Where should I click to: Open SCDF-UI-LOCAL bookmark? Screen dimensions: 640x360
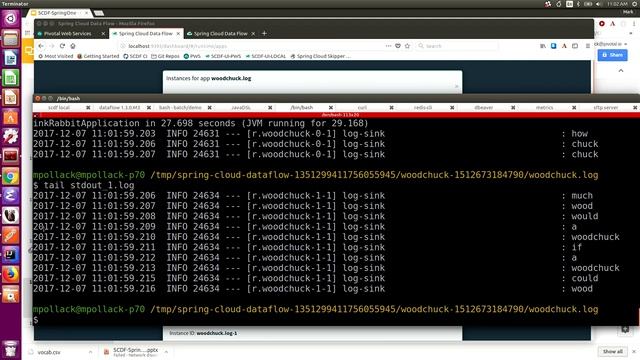[266, 56]
